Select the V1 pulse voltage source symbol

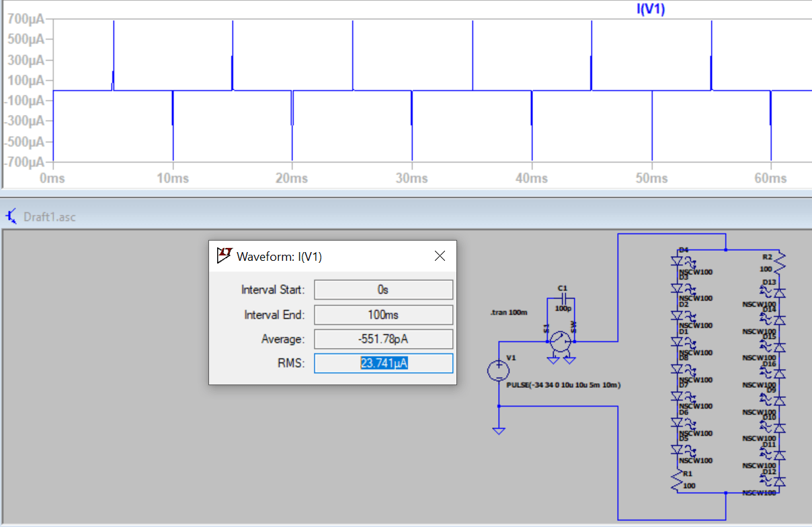coord(498,370)
